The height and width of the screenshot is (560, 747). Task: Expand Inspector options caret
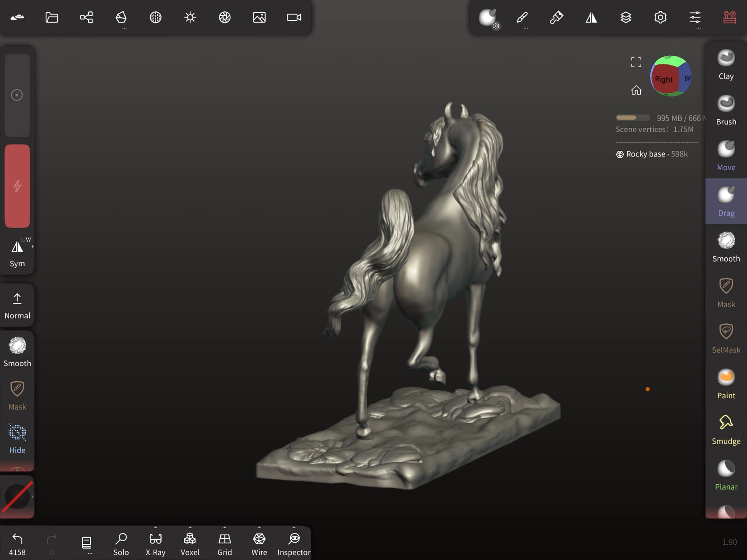[x=294, y=527]
